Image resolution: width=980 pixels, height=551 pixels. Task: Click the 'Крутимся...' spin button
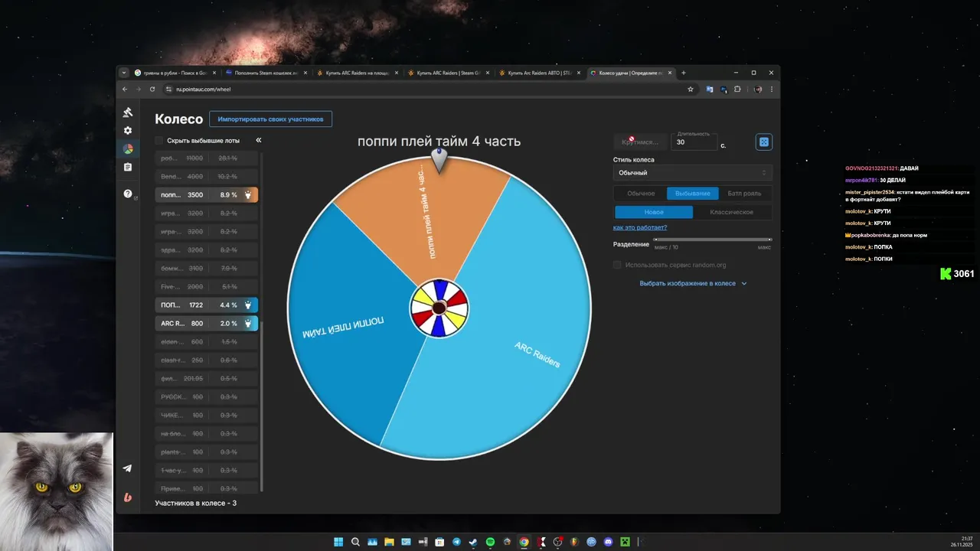(640, 142)
